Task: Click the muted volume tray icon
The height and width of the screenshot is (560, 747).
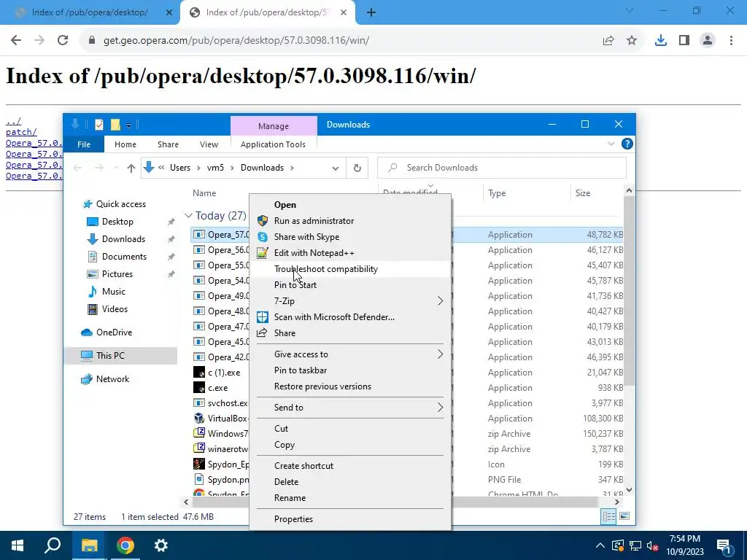Action: (x=653, y=545)
